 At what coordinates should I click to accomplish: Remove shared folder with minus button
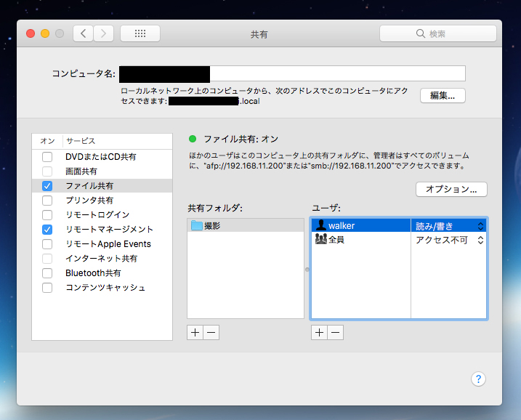(211, 332)
